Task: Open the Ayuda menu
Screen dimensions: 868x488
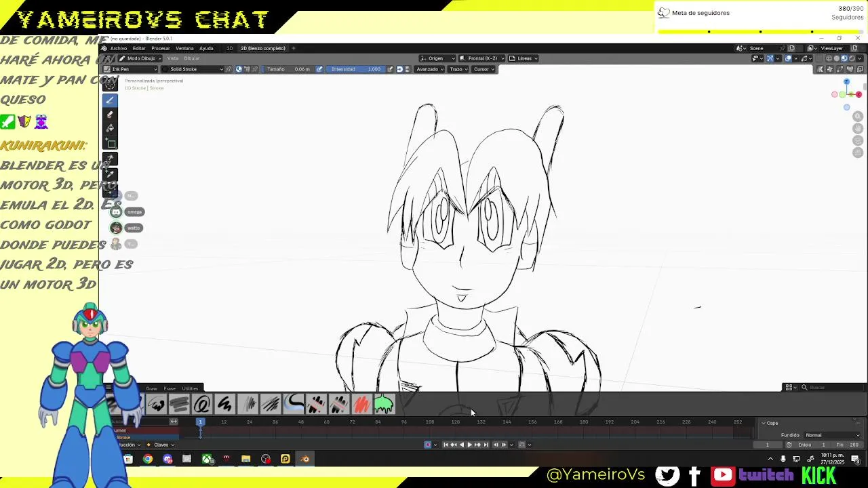Action: tap(206, 48)
